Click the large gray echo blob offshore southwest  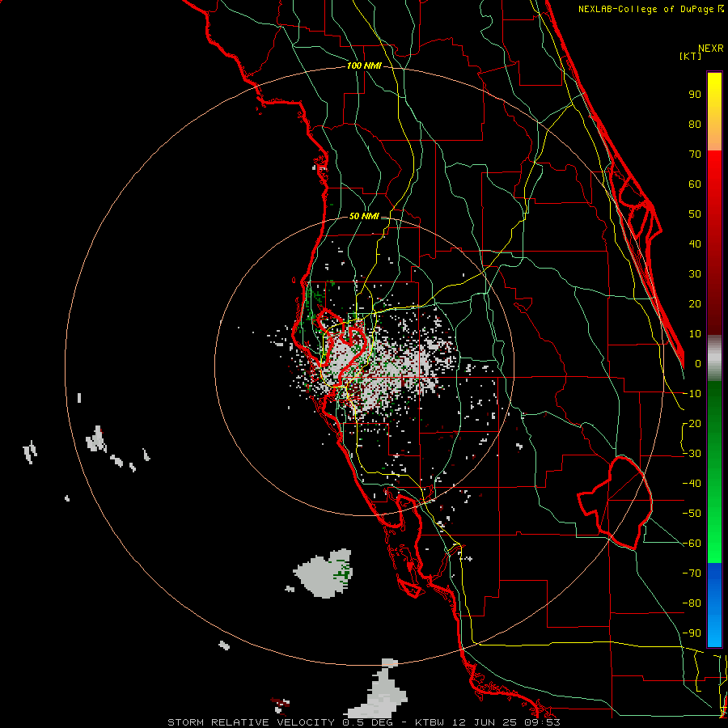(x=324, y=574)
